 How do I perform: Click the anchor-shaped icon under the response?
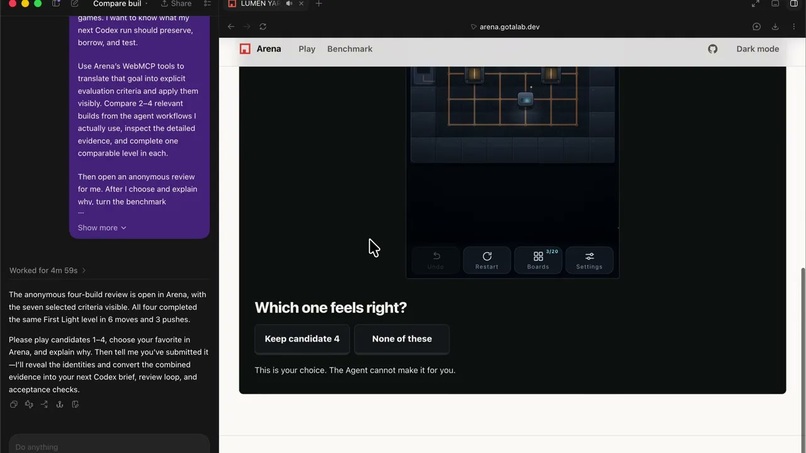[x=60, y=405]
